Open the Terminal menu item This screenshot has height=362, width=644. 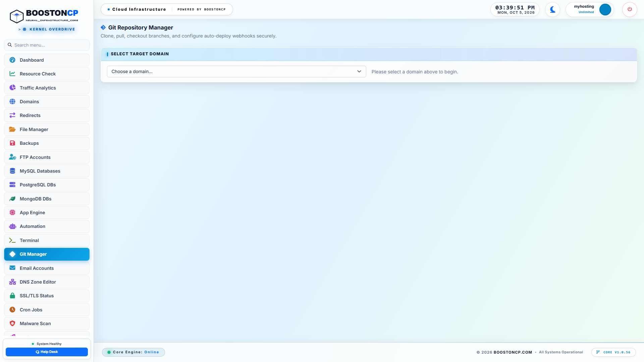coord(47,240)
